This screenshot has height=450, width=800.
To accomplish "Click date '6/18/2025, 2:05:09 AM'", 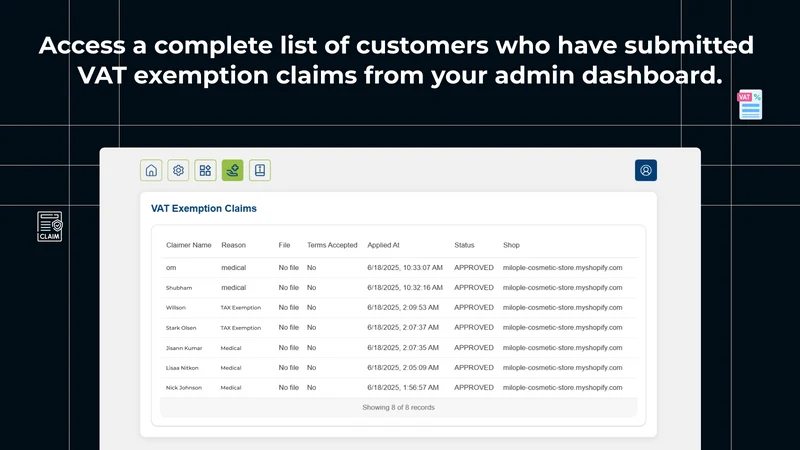I will click(x=403, y=368).
